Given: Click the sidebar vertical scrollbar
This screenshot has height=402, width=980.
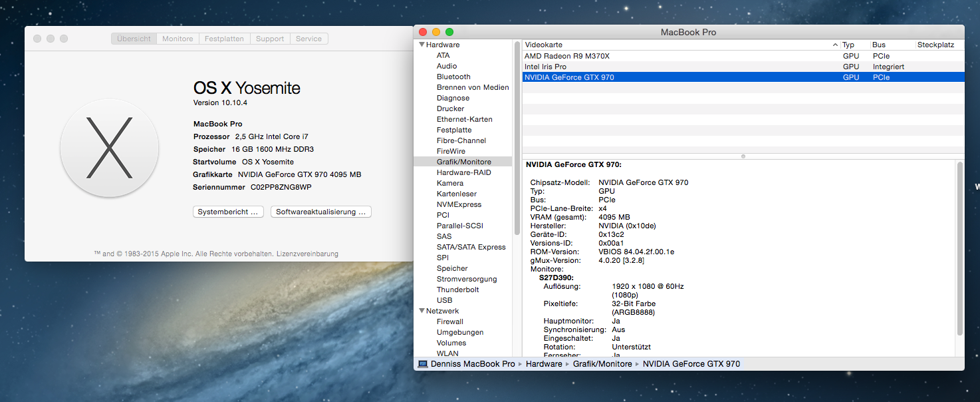Looking at the screenshot, I should [x=517, y=138].
